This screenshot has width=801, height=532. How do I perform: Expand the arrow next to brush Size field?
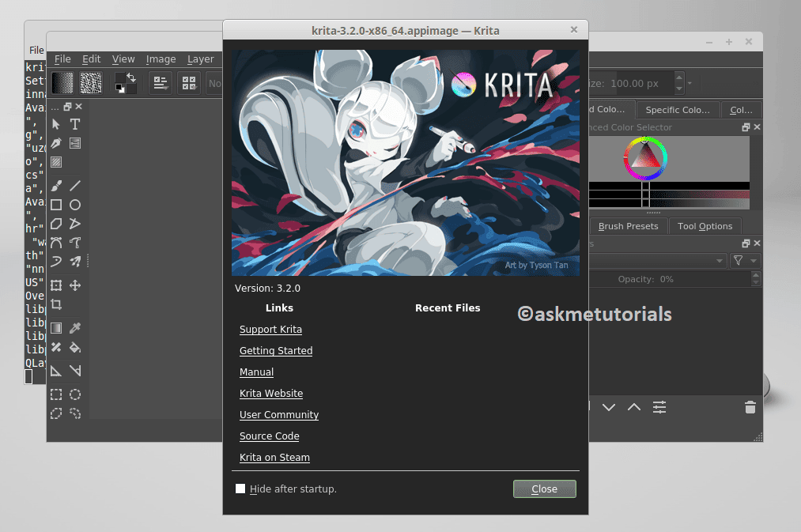[690, 83]
